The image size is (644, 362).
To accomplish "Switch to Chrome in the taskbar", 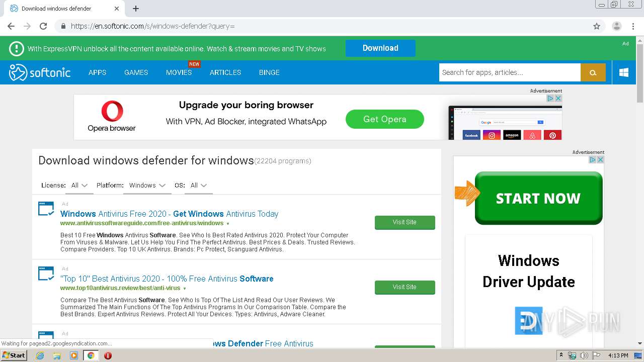I will tap(91, 355).
